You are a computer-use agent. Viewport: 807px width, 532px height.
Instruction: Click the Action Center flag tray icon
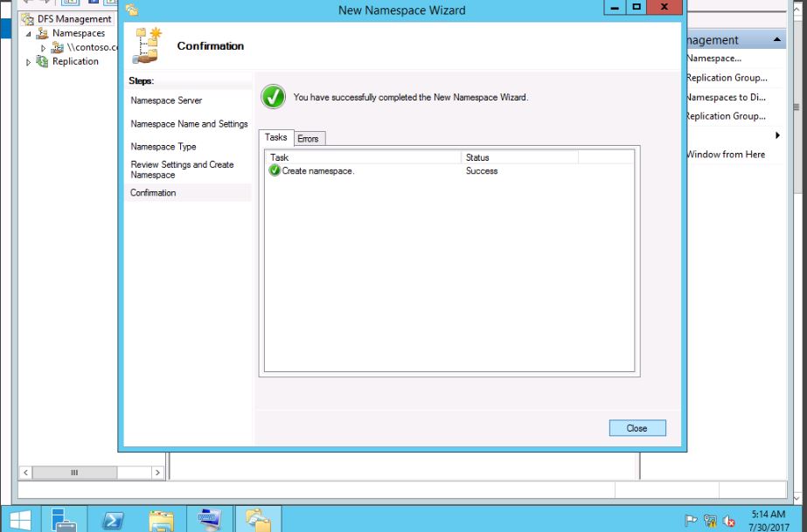point(692,521)
